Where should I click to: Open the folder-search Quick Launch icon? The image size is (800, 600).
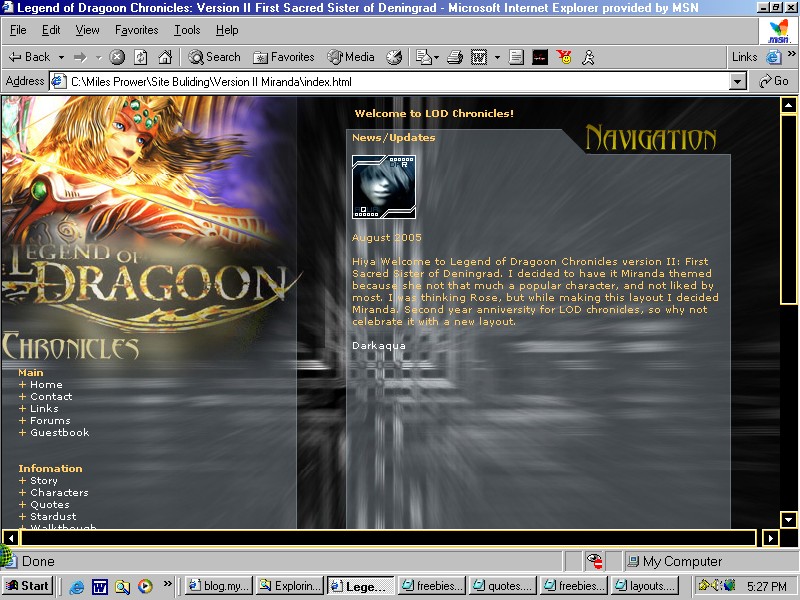click(x=122, y=586)
